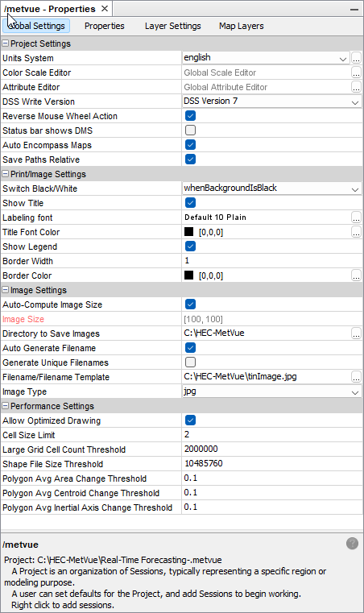Uncheck Reverse Mouse Wheel Action
Image resolution: width=364 pixels, height=613 pixels.
(x=190, y=116)
